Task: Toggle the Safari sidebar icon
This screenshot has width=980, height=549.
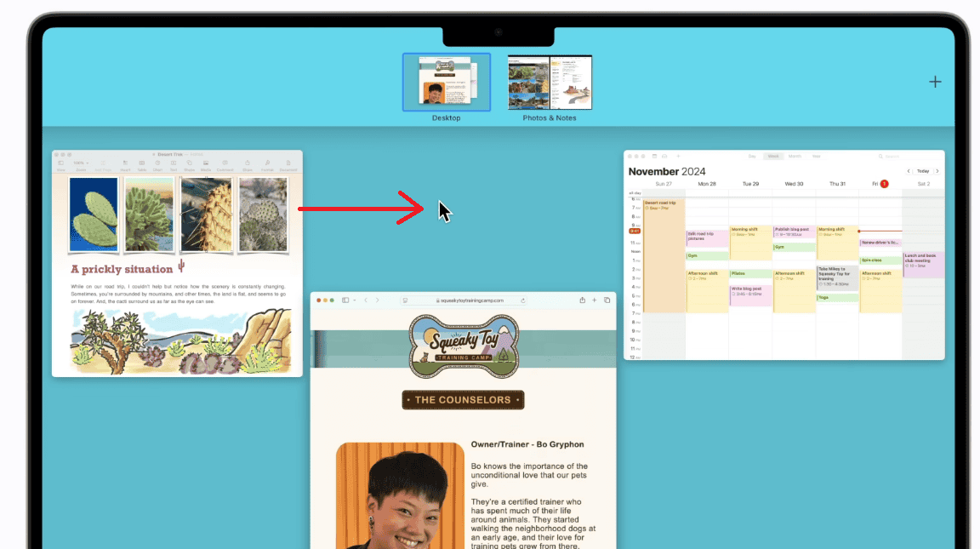Action: pyautogui.click(x=345, y=300)
